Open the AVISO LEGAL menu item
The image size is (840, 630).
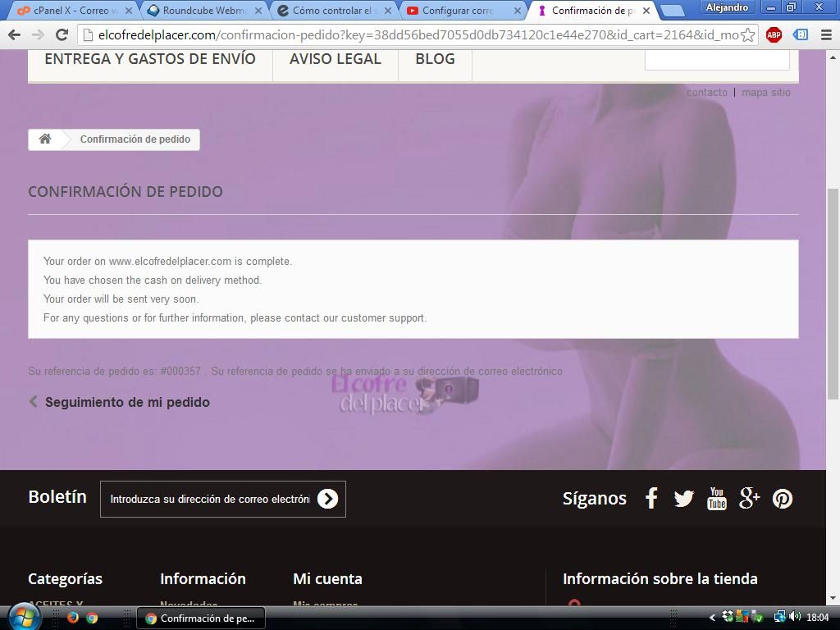pos(336,59)
